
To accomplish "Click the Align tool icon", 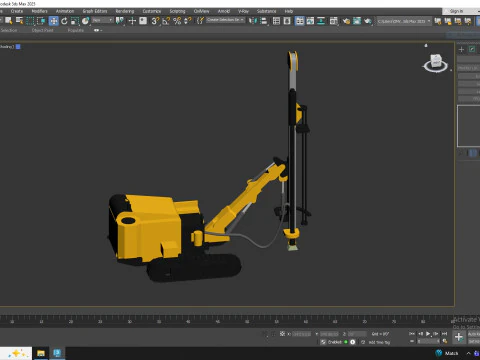I will (x=264, y=21).
